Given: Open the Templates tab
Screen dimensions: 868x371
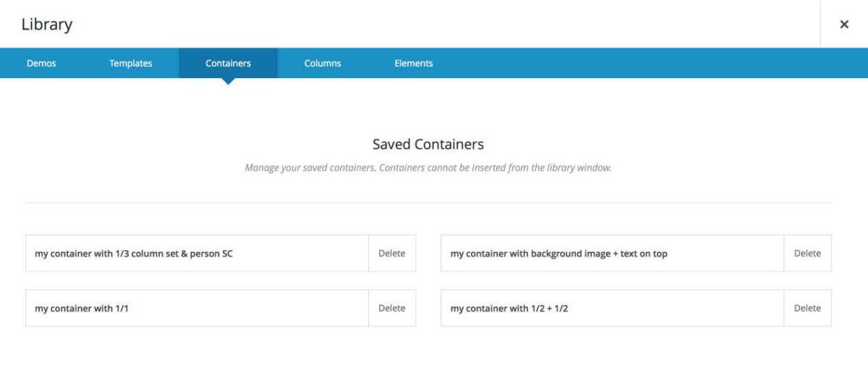Looking at the screenshot, I should [131, 64].
